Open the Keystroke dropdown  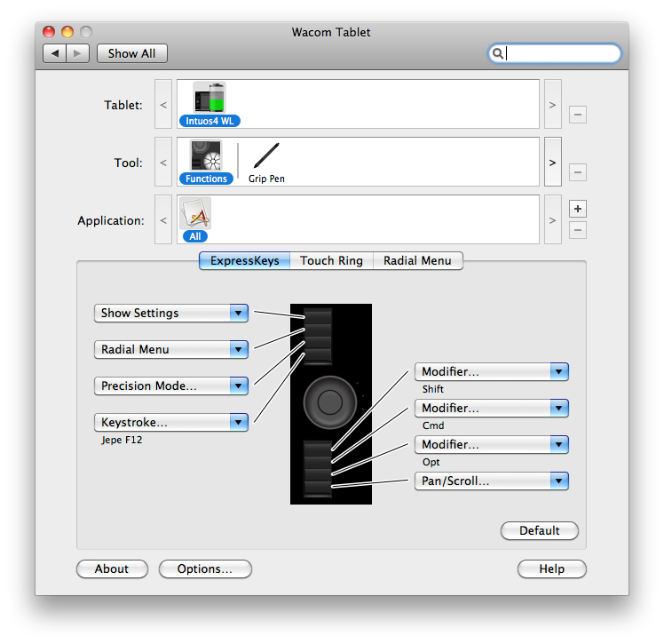tap(171, 423)
